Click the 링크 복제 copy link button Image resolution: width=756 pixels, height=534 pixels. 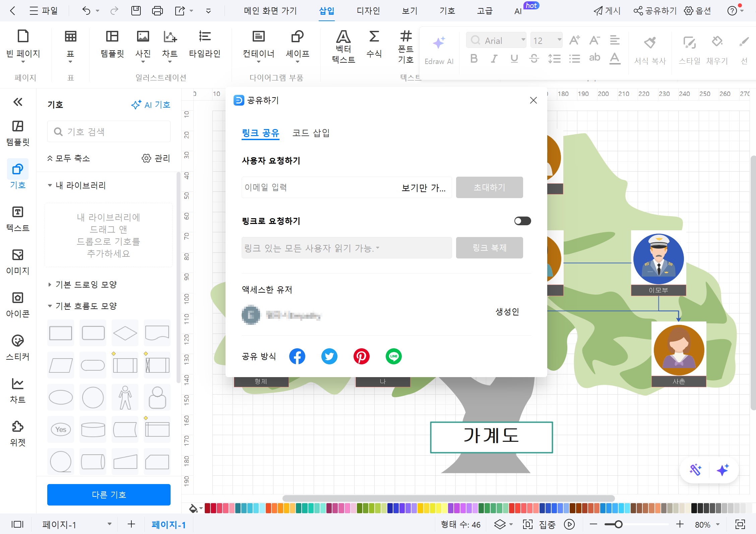point(489,248)
